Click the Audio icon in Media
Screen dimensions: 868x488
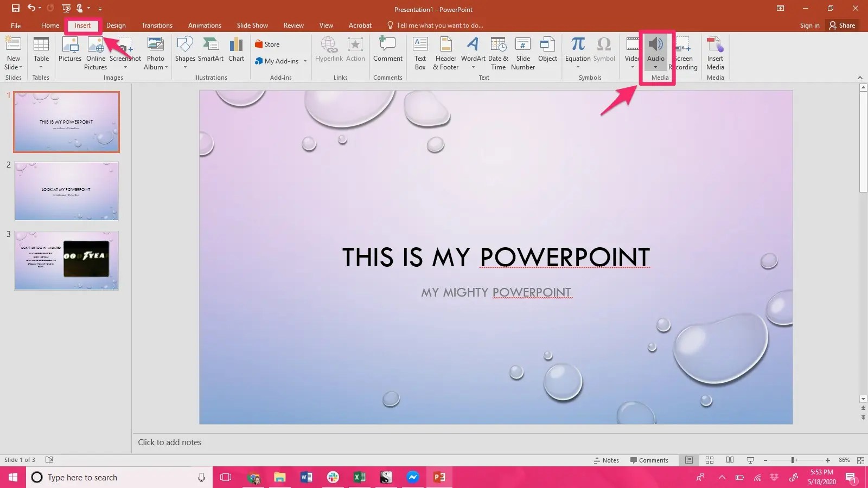pyautogui.click(x=655, y=45)
